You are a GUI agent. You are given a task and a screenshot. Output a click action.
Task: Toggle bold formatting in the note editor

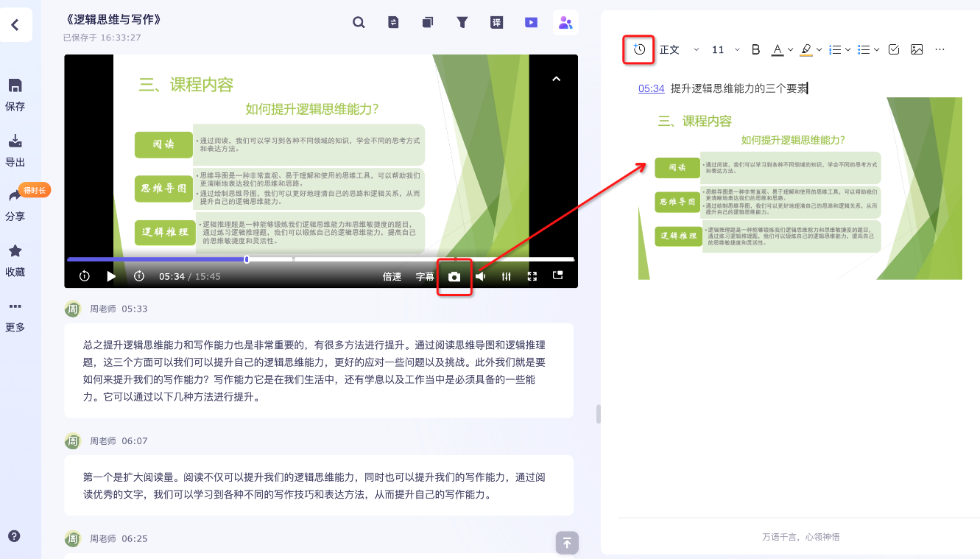click(x=755, y=49)
